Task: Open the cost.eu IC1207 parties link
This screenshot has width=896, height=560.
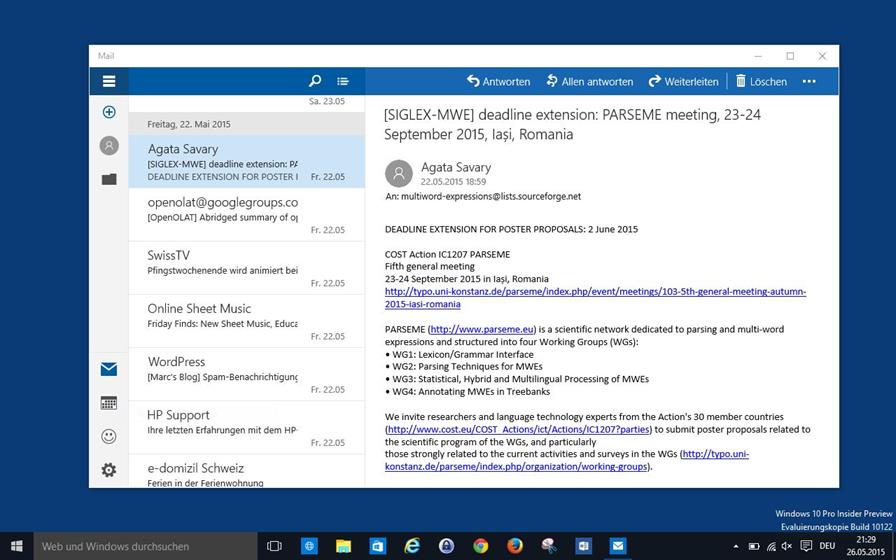Action: (518, 429)
